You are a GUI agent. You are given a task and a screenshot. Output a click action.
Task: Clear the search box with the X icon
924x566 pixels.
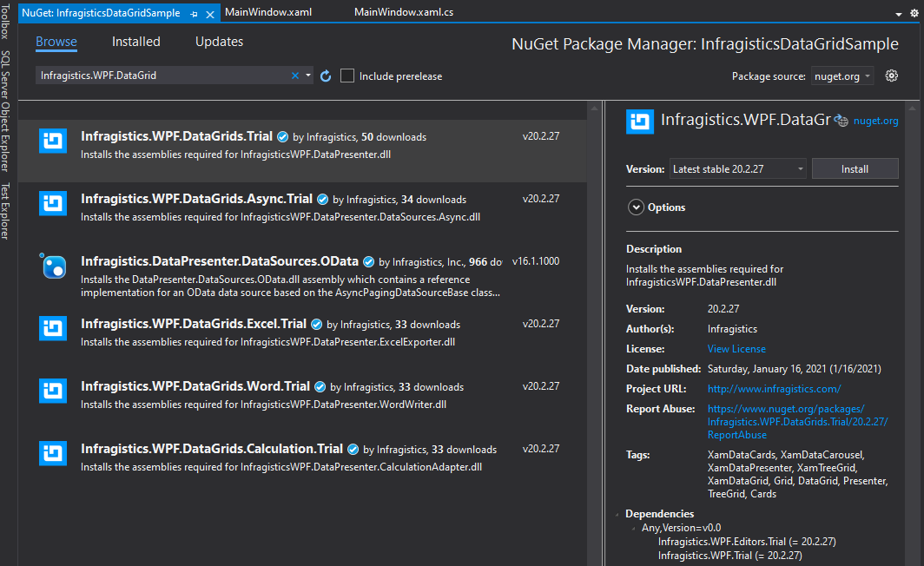pyautogui.click(x=295, y=76)
